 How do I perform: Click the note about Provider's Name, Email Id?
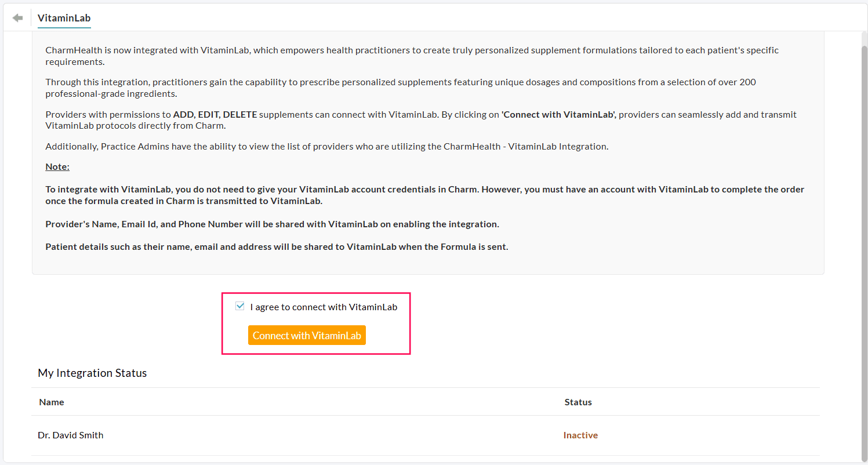click(272, 224)
